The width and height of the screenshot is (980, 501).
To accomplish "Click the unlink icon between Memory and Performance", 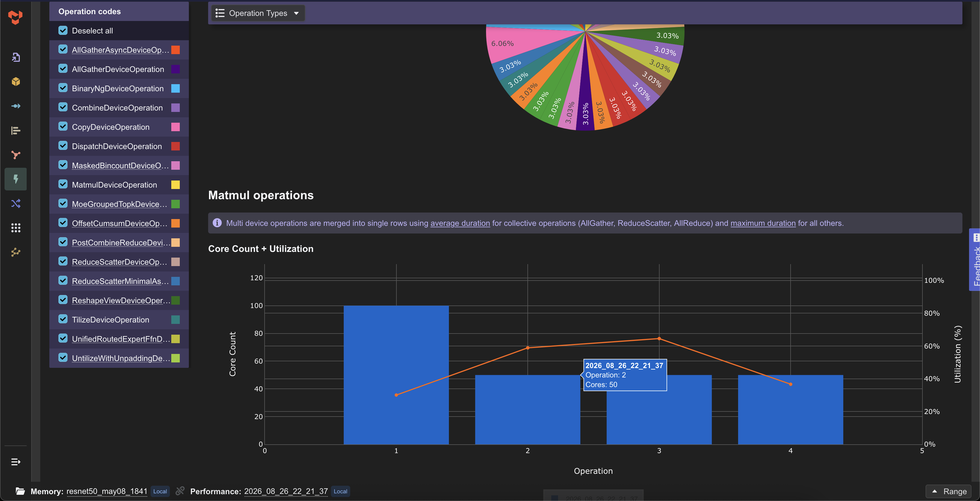I will 180,491.
